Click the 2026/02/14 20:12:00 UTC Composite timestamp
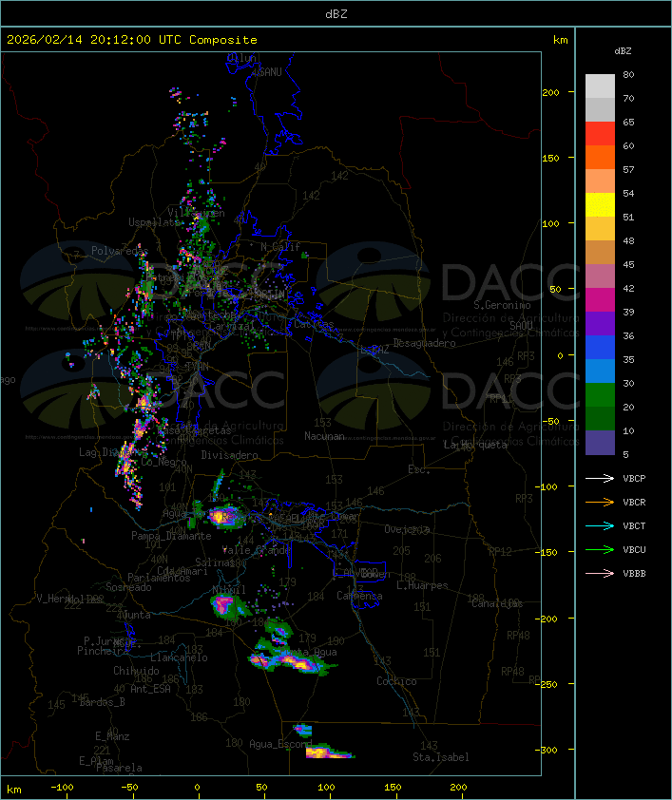 132,40
